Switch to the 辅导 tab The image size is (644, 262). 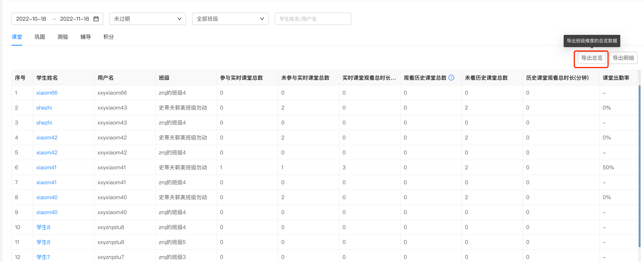pos(86,37)
